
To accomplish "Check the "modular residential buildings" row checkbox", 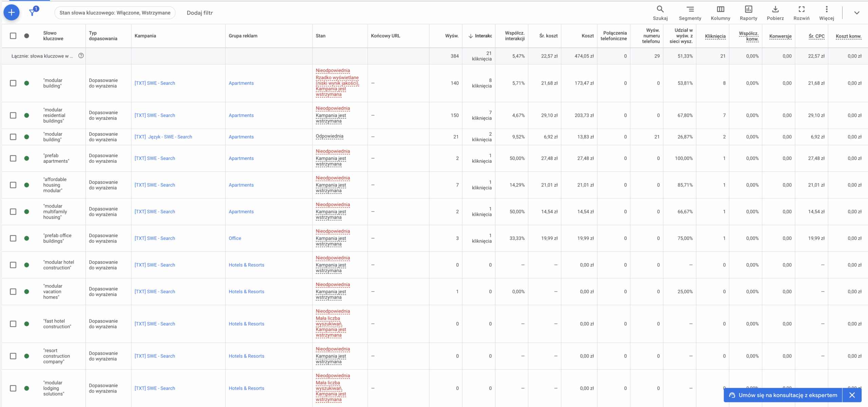I will [13, 115].
